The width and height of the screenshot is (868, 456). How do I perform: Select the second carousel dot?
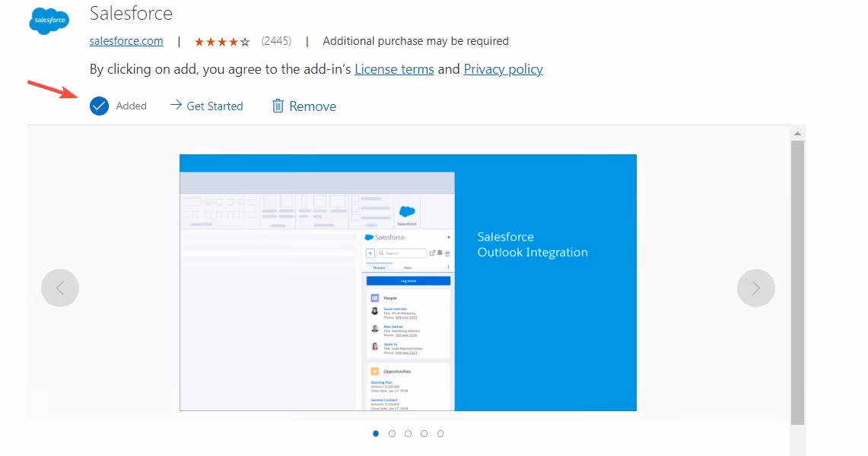pos(392,433)
